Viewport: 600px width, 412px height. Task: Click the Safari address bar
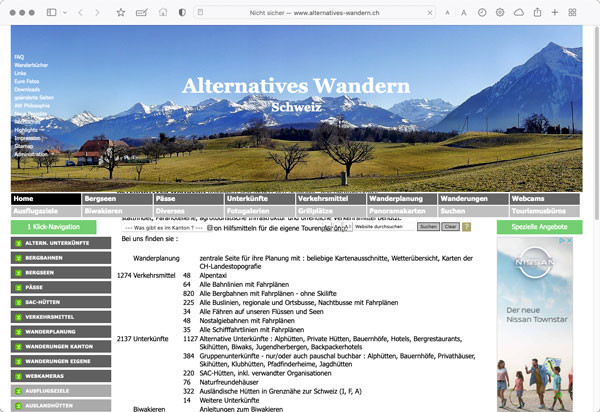pos(320,12)
